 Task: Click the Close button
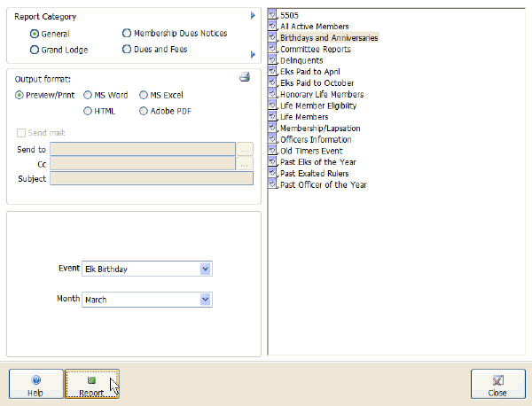click(497, 384)
